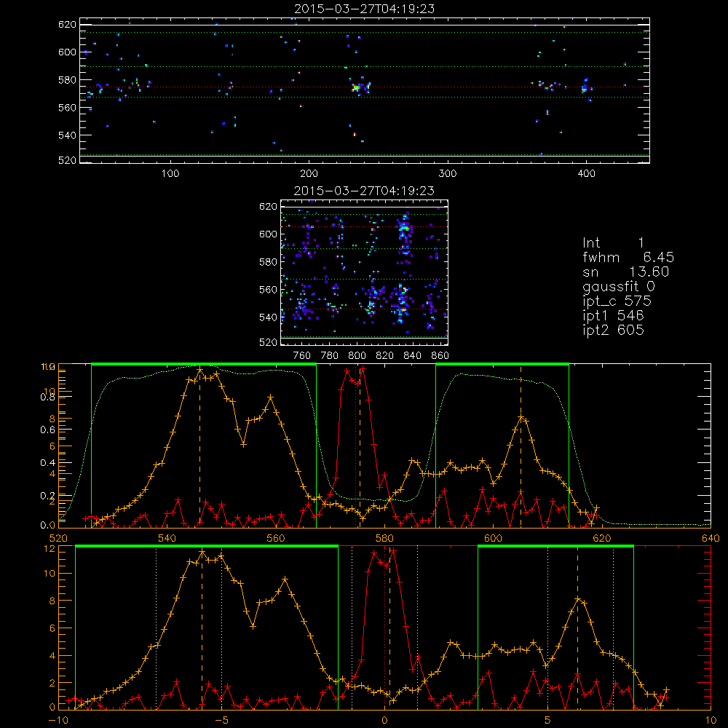This screenshot has height=728, width=728.
Task: Click x-axis label -10 of the bottom plot
Action: [58, 720]
